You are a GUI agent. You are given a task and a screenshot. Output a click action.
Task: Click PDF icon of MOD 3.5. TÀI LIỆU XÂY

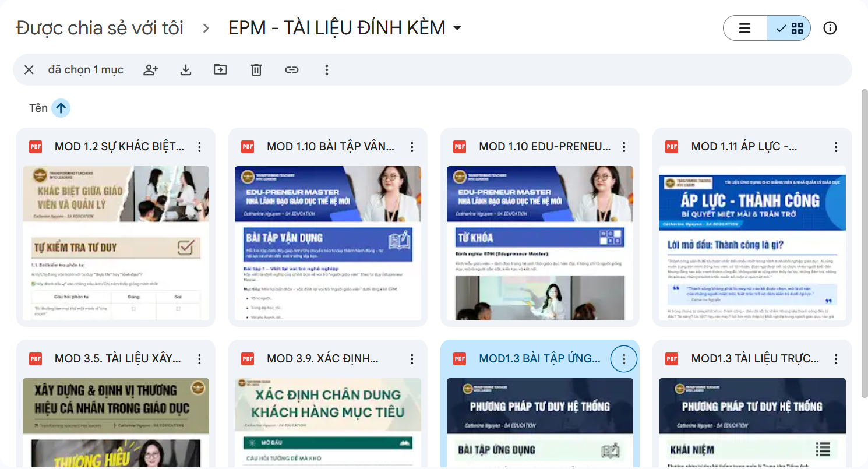coord(36,359)
